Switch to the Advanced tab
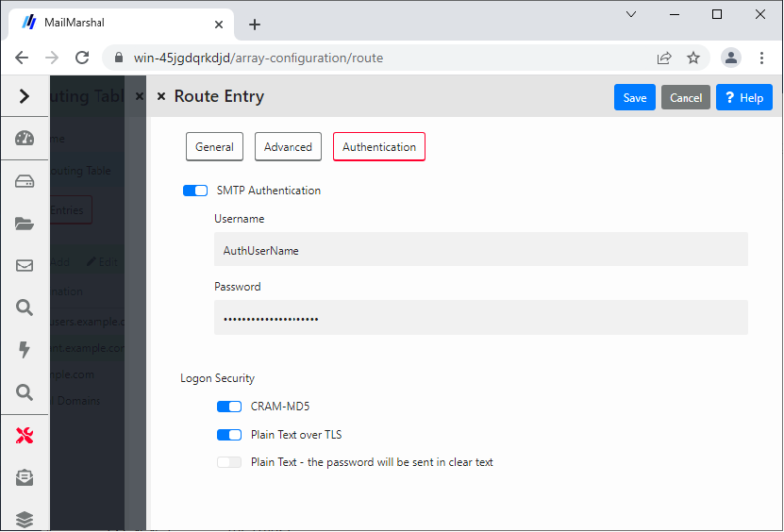 tap(288, 147)
